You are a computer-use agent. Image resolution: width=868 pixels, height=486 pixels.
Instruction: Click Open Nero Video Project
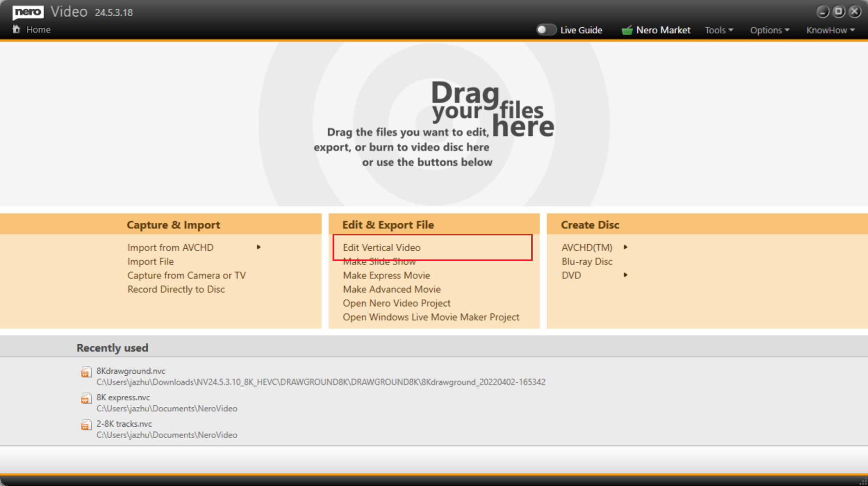click(x=396, y=303)
